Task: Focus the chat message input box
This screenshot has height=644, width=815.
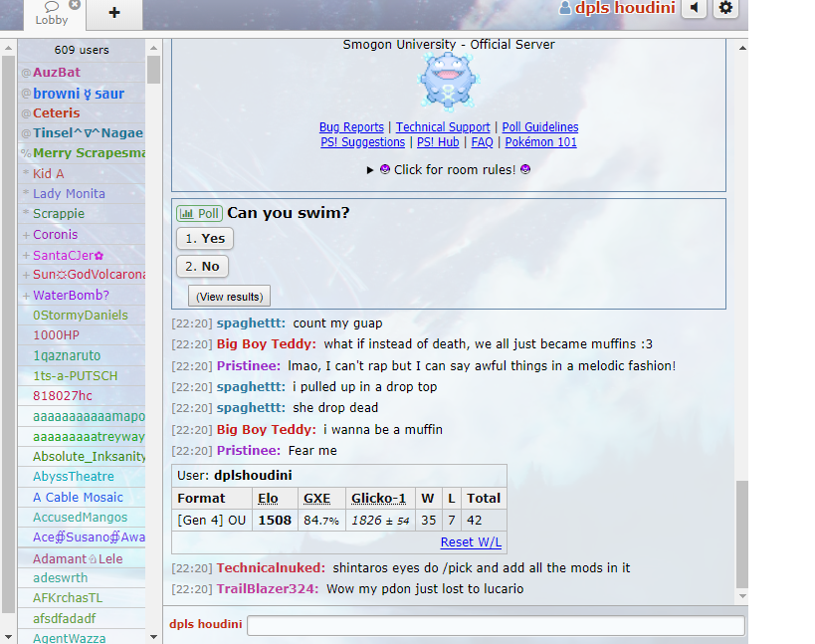Action: [x=496, y=625]
